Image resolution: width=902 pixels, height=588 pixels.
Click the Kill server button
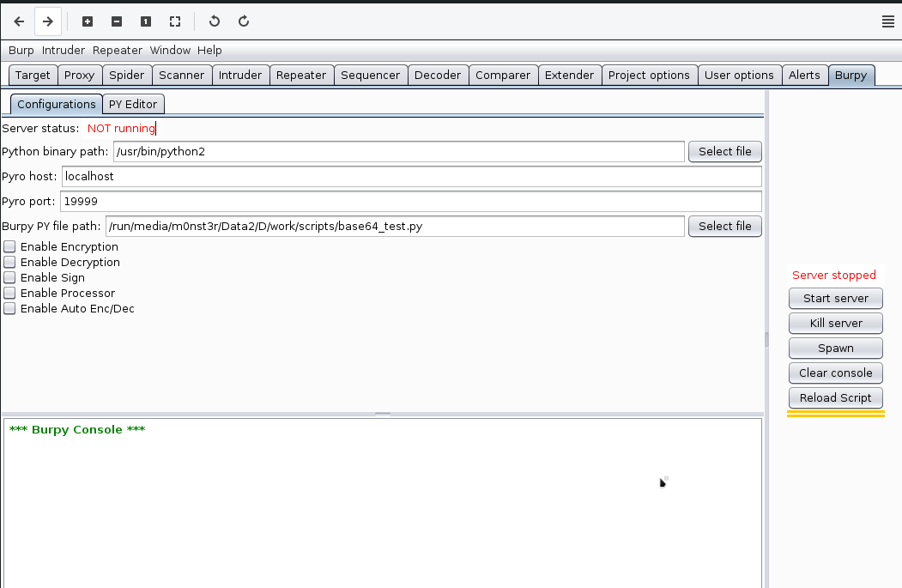(835, 324)
